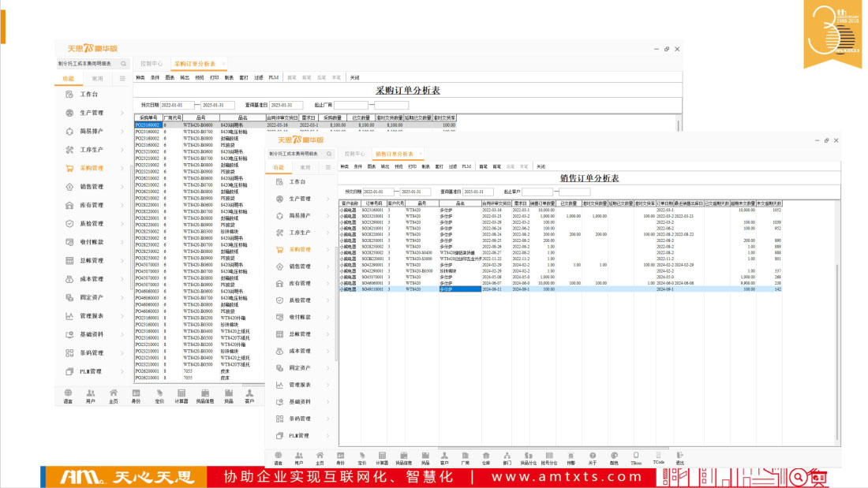Viewport: 868px width, 488px height.
Task: Click the TCode icon
Action: 658,458
